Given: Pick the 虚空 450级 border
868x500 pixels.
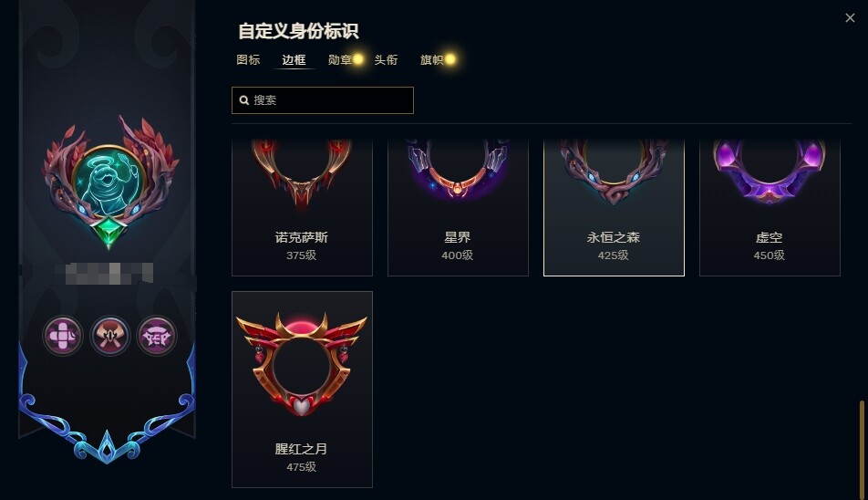Looking at the screenshot, I should point(770,208).
